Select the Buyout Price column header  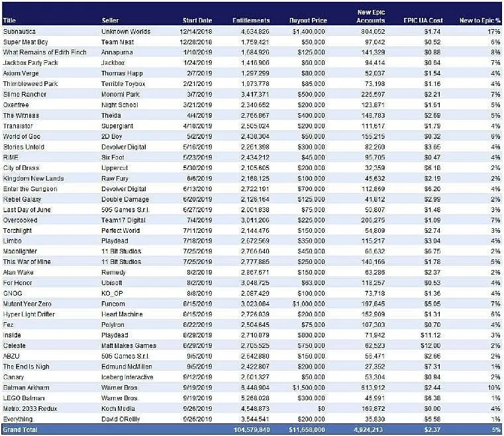(x=308, y=21)
